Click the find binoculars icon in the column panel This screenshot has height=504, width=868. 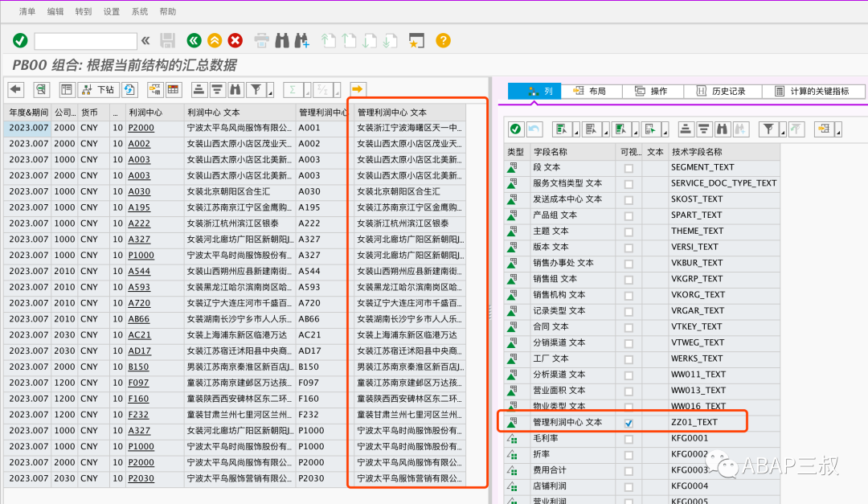coord(722,129)
